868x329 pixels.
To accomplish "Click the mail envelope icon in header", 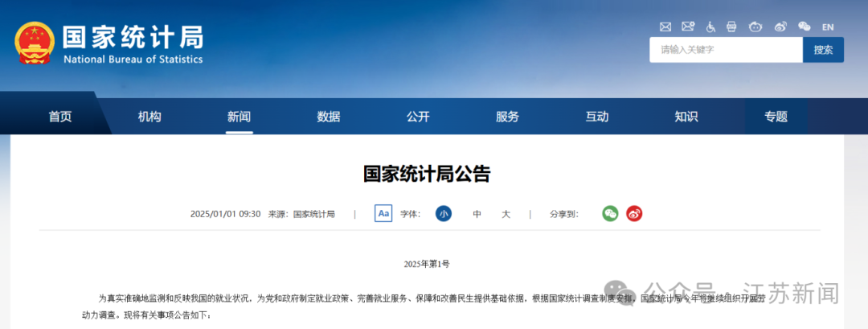I will tap(665, 27).
